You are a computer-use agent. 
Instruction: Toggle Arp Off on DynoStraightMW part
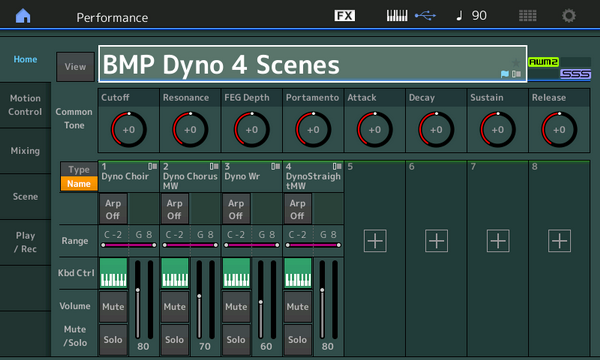coord(297,209)
